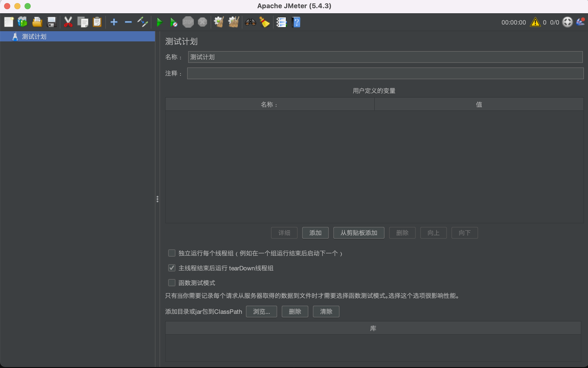Click the Copy icon in toolbar
The width and height of the screenshot is (588, 368).
tap(83, 22)
